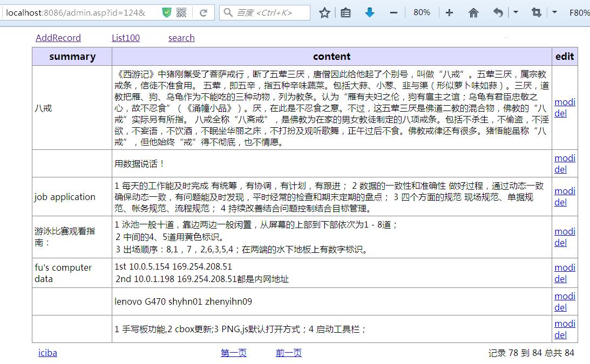Open the iciba link at the bottom
Viewport: 590px width, 364px height.
coord(48,353)
